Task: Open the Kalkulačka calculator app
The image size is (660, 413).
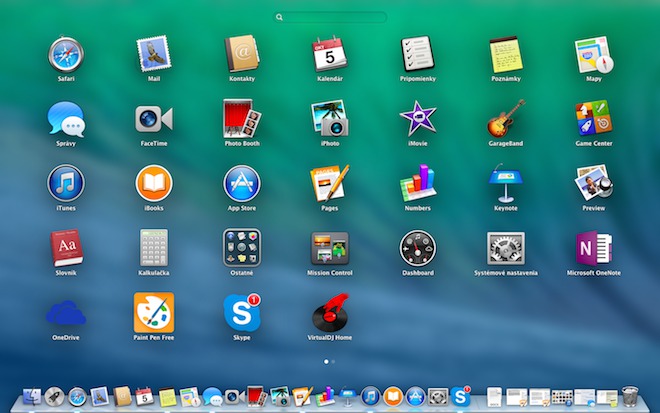Action: pos(154,248)
